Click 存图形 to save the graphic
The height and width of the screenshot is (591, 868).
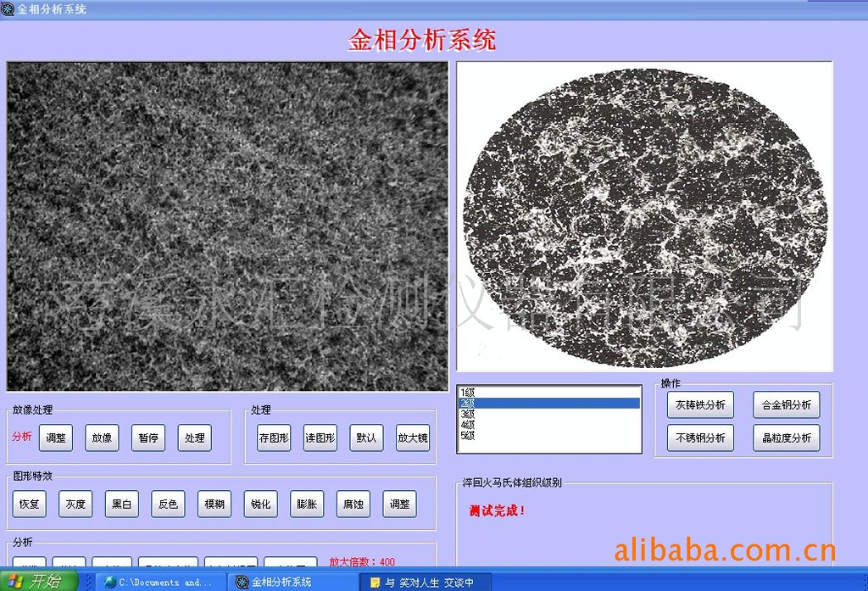coord(273,438)
